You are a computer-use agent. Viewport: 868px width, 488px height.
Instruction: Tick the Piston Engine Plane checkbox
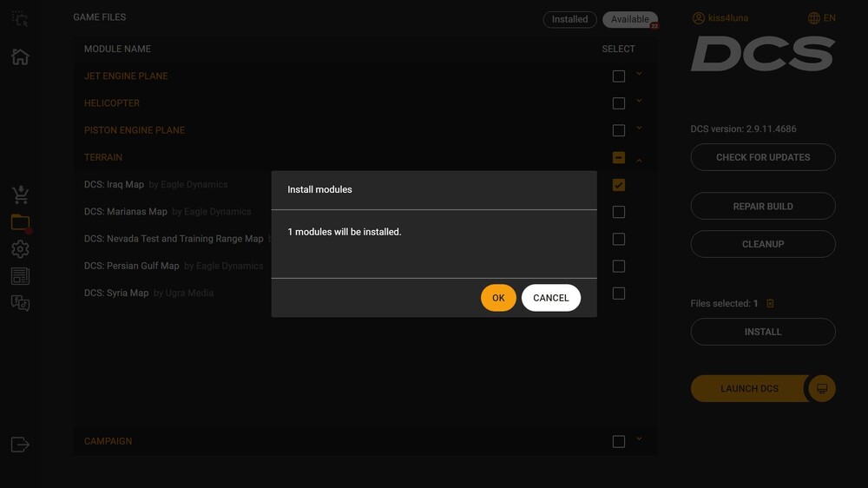coord(619,131)
